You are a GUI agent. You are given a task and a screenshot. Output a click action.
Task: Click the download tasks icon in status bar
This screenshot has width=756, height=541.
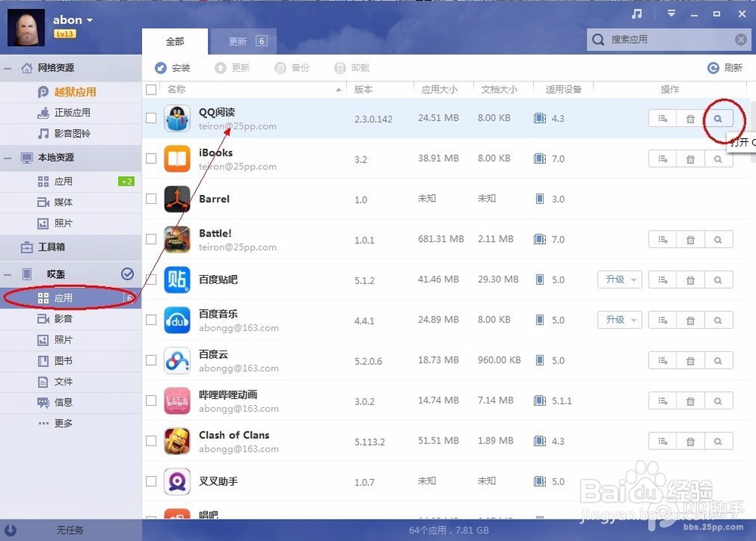[11, 530]
